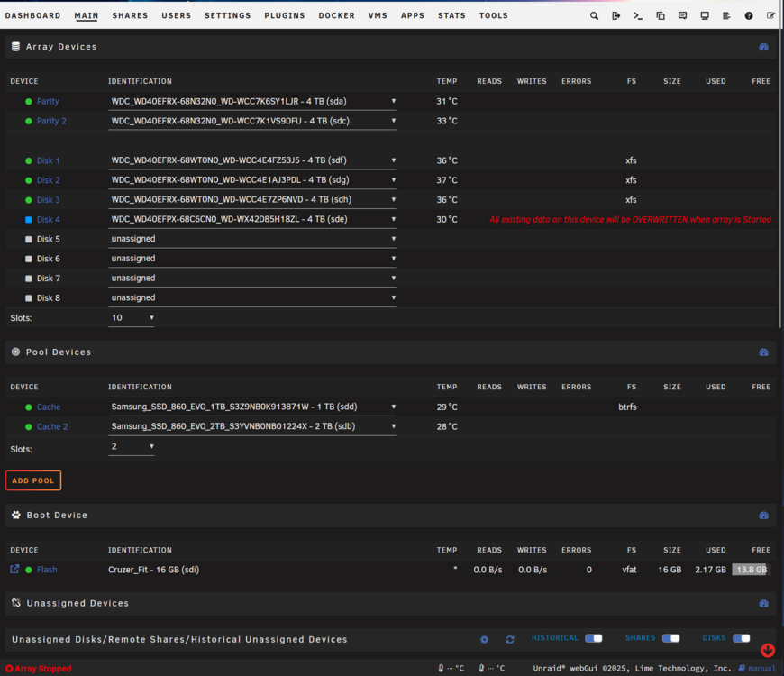Viewport: 784px width, 676px height.
Task: Open Disk 5 unassigned dropdown
Action: coord(252,239)
